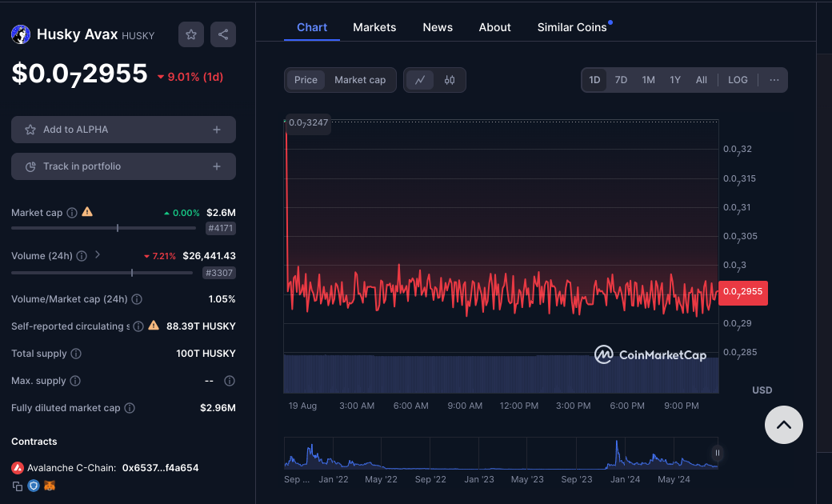Switch to the Similar Coins tab
Viewport: 832px width, 504px height.
point(572,27)
